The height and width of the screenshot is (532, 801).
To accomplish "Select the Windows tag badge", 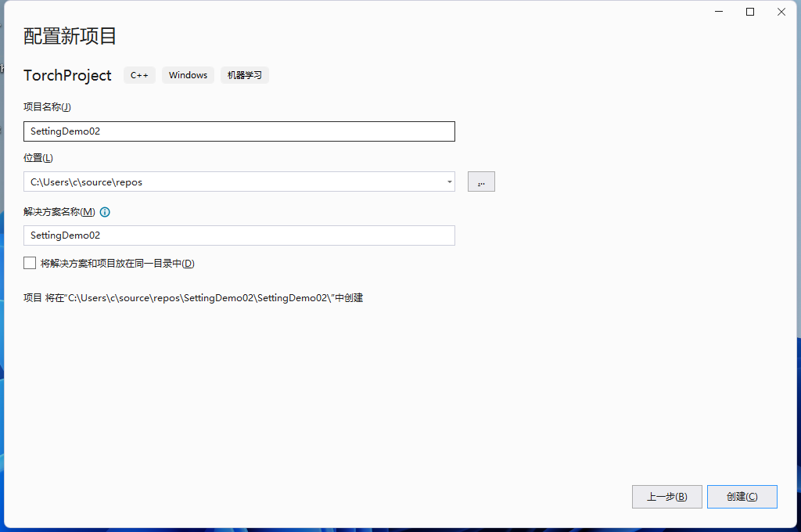I will 188,75.
